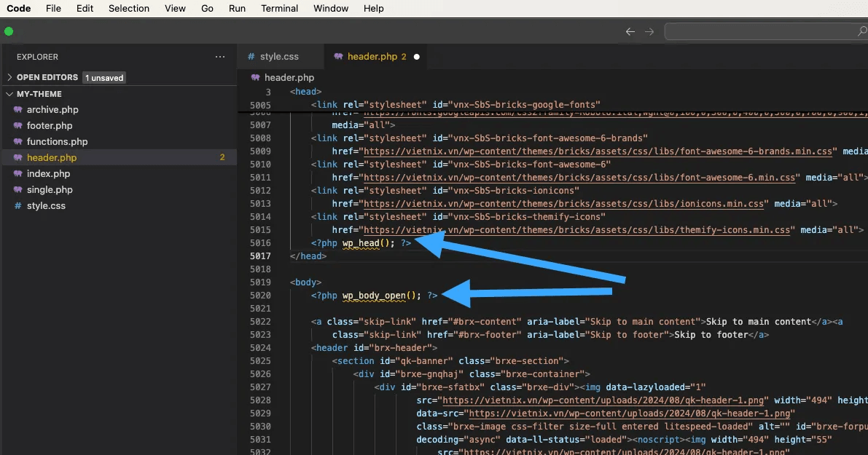Open the Go menu
Viewport: 868px width, 455px height.
pos(207,8)
